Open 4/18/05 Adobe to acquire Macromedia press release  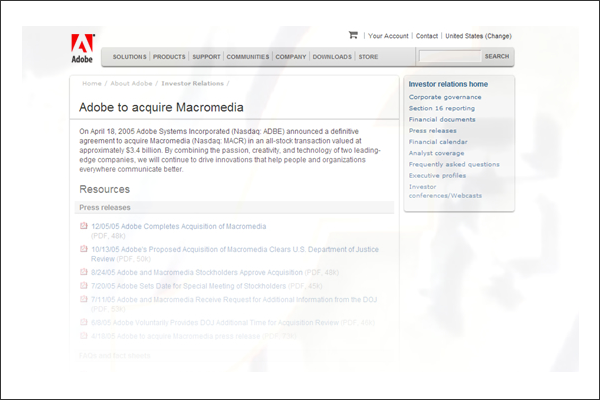click(x=176, y=336)
